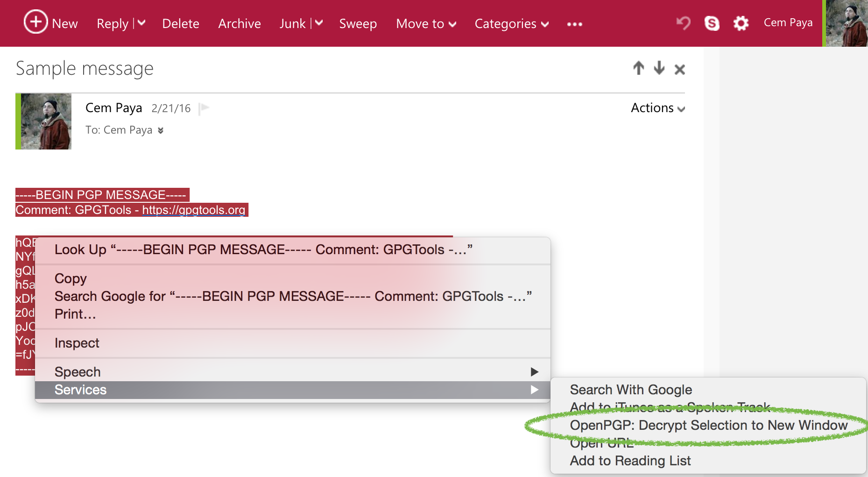Select Inspect in the context menu
868x477 pixels.
(77, 343)
